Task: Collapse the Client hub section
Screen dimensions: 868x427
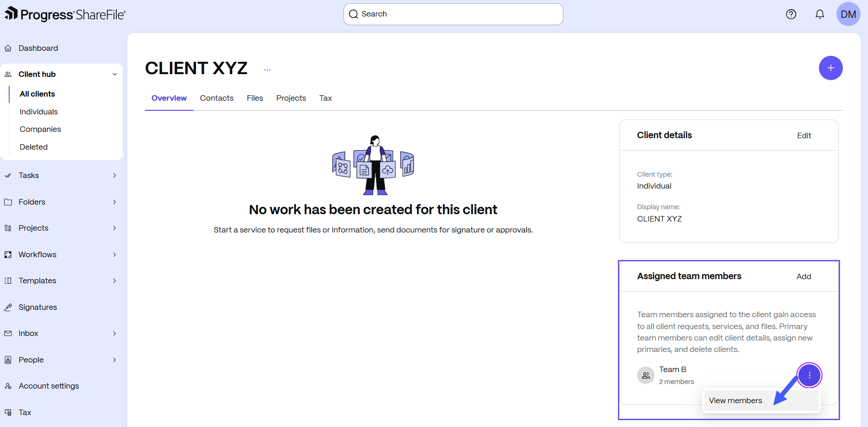Action: point(115,74)
